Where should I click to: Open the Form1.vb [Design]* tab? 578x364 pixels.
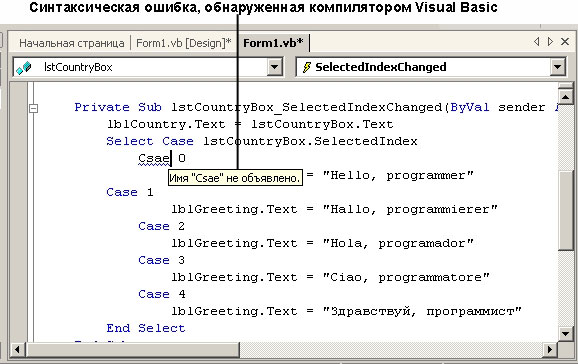pos(184,43)
